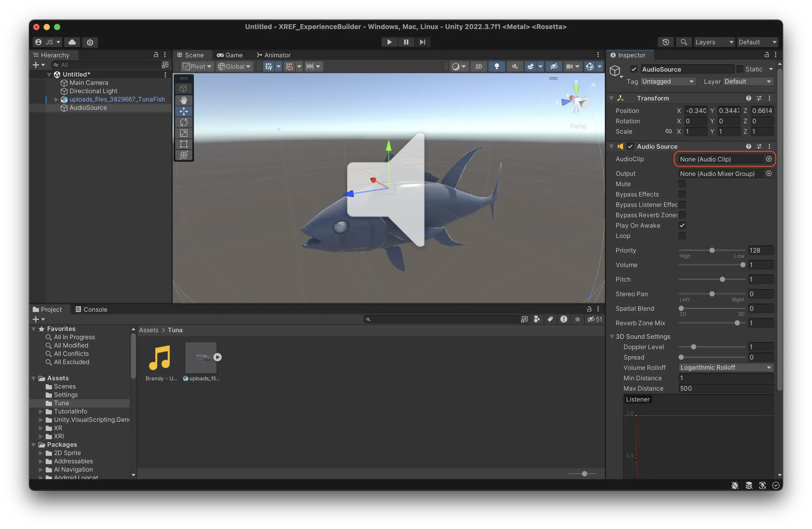
Task: Select the Rect transform tool
Action: point(184,144)
